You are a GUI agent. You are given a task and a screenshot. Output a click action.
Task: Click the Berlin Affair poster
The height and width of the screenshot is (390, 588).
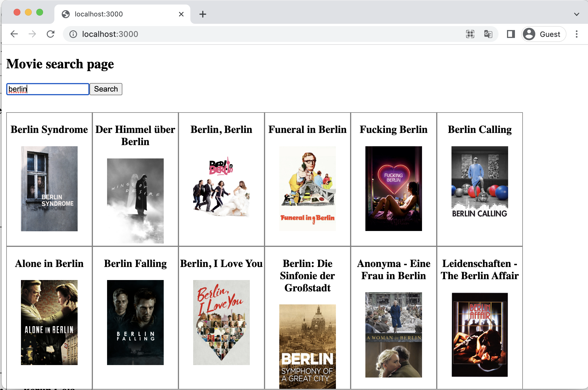click(x=480, y=335)
